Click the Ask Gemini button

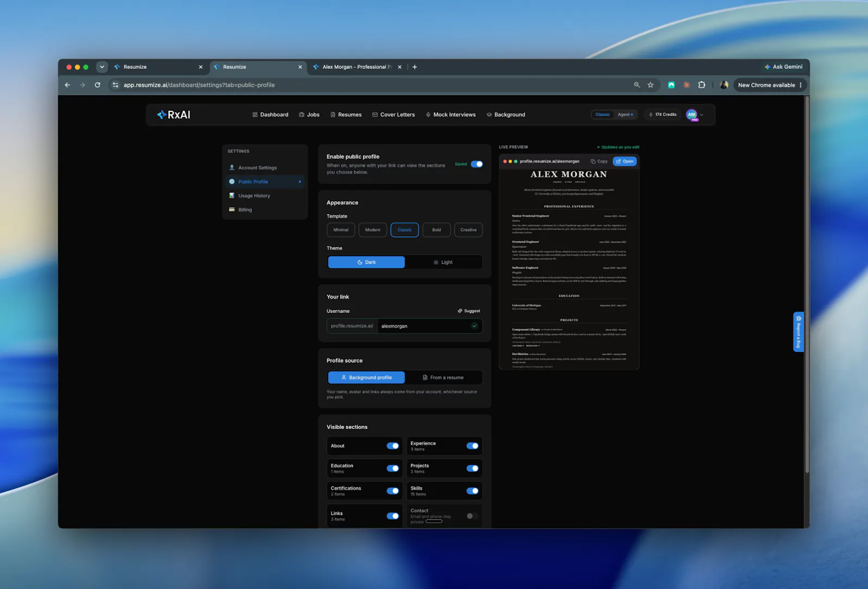click(783, 67)
